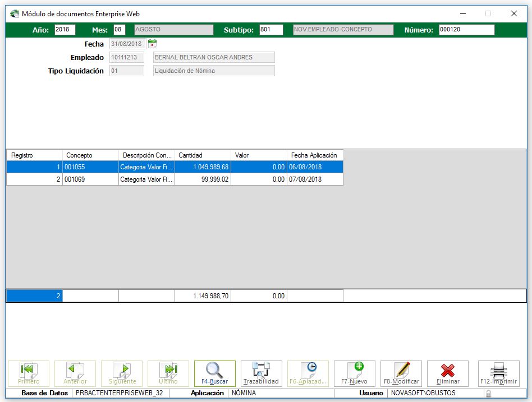The width and height of the screenshot is (532, 402).
Task: Select concept cell 001069
Action: click(90, 179)
